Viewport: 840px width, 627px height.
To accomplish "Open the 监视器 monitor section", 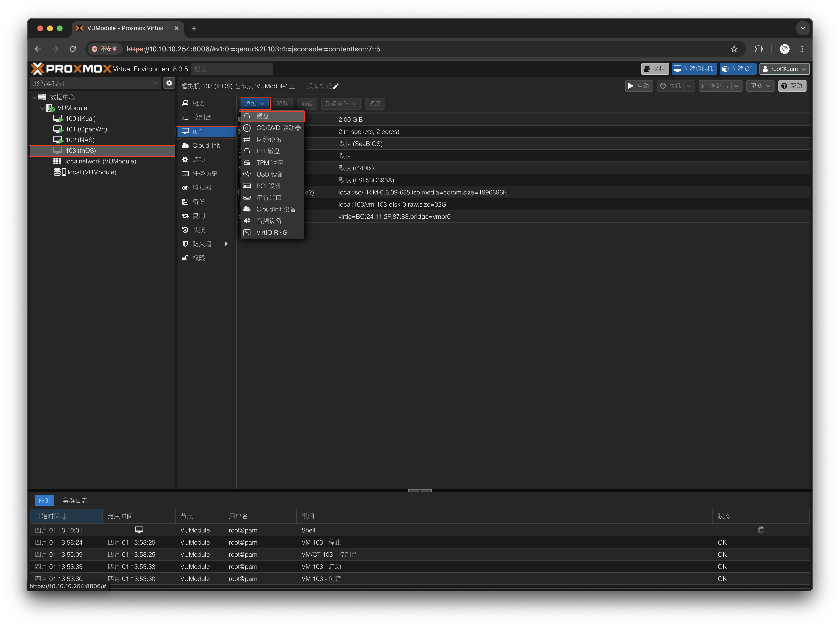I will 202,188.
